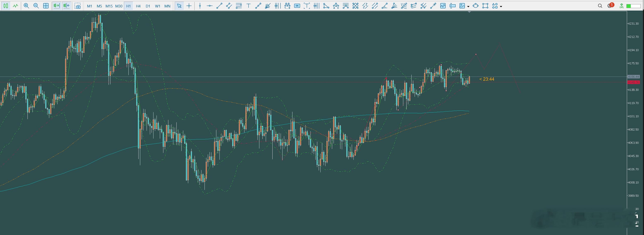Image resolution: width=644 pixels, height=235 pixels.
Task: Switch to M15 timeframe
Action: tap(109, 6)
